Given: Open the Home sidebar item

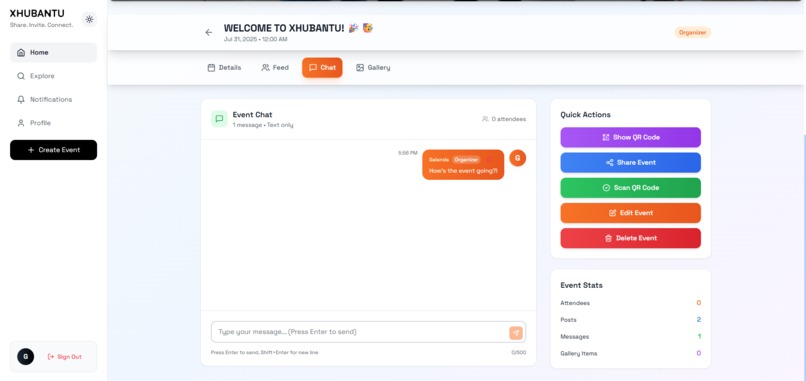Looking at the screenshot, I should (53, 52).
